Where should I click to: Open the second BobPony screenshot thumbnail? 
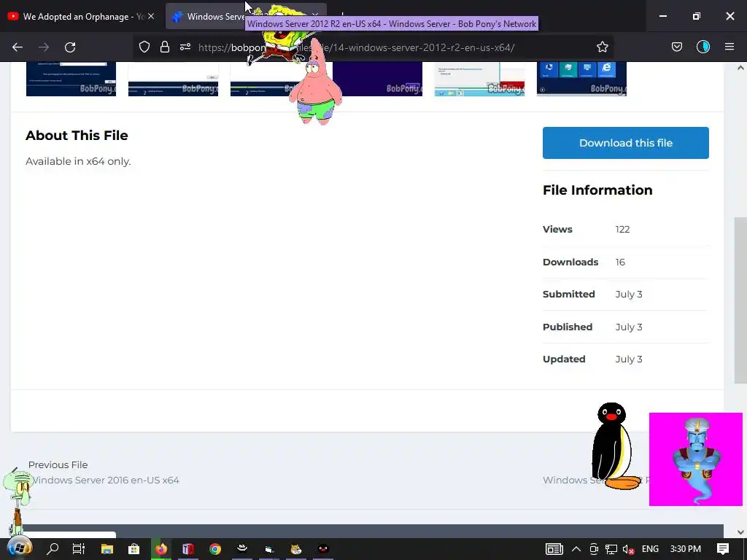coord(173,79)
